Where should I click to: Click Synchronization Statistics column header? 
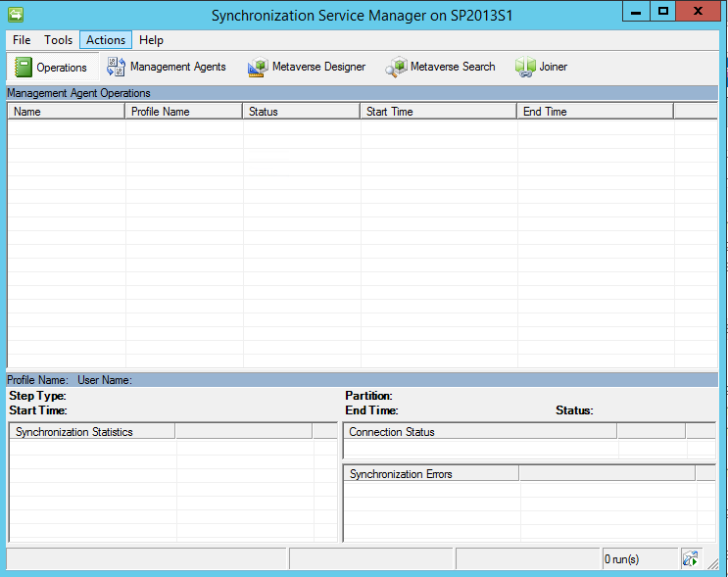(x=92, y=432)
